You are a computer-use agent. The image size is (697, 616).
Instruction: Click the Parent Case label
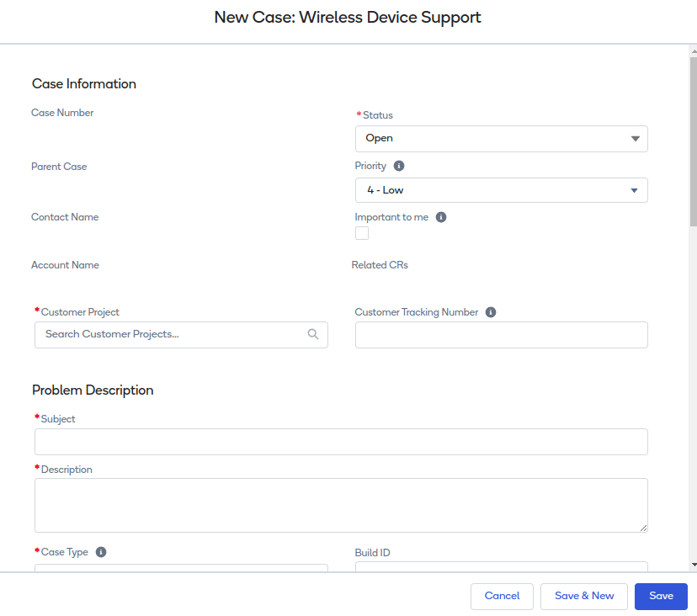(59, 167)
